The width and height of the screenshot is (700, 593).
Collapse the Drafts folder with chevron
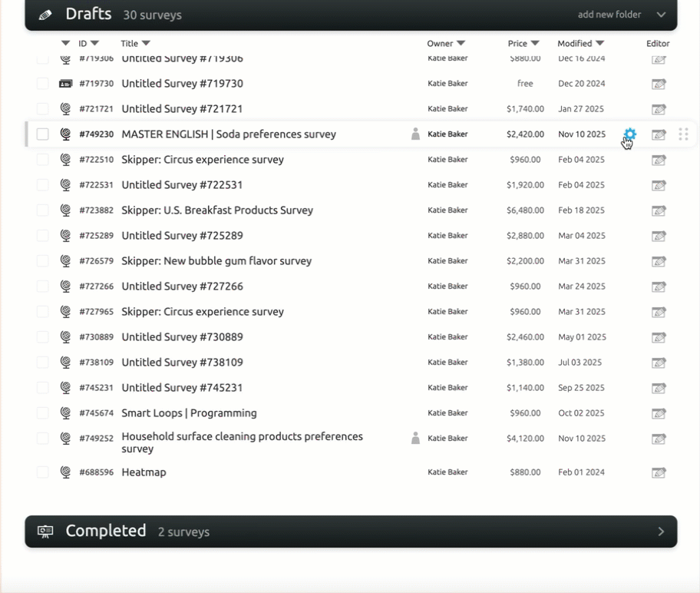click(x=661, y=15)
